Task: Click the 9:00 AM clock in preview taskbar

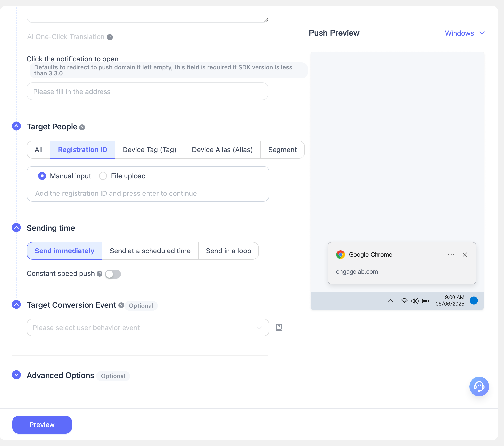Action: tap(454, 297)
